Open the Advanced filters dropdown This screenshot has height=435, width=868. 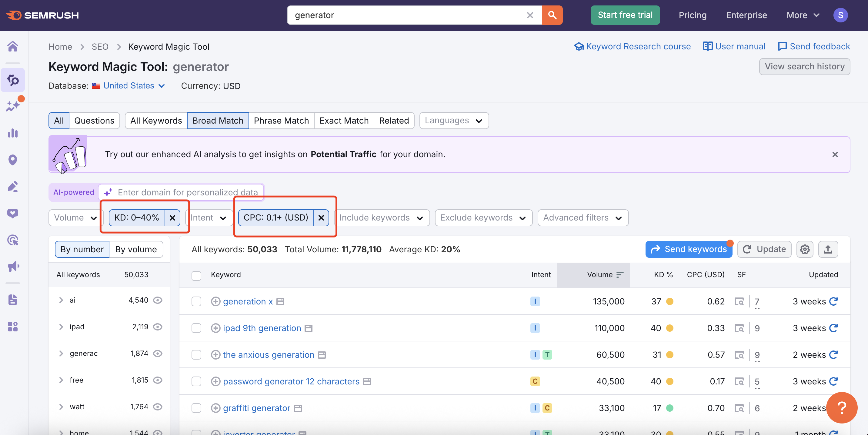(x=583, y=218)
